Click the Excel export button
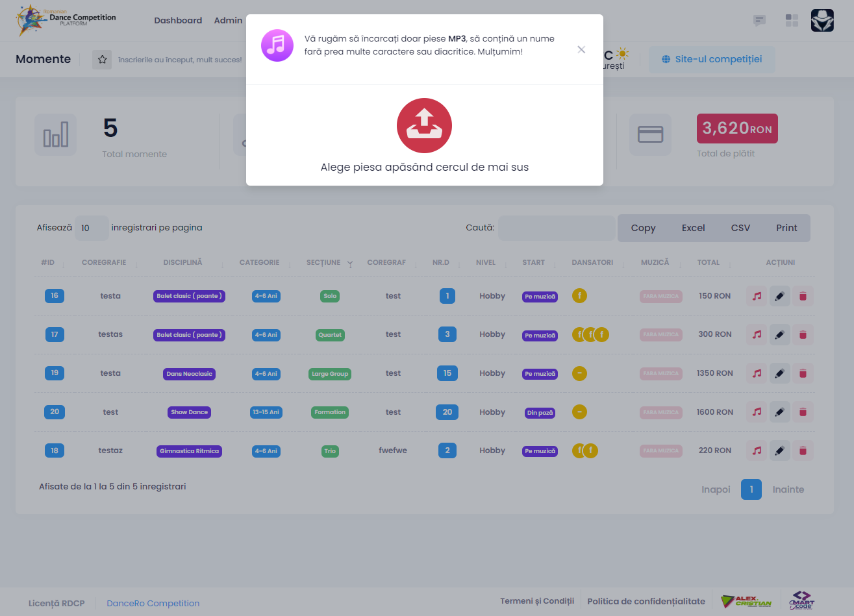This screenshot has width=854, height=616. (693, 228)
